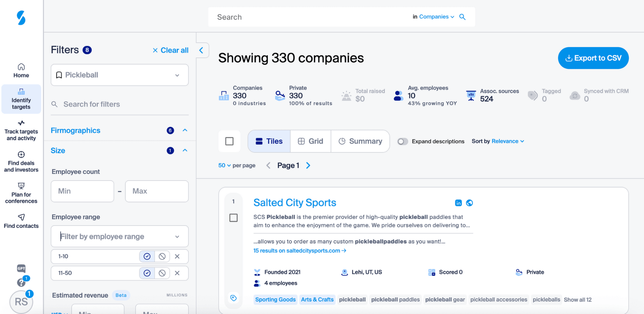Screen dimensions: 644x314
Task: Click the Sporting Goods tag
Action: pos(275,300)
